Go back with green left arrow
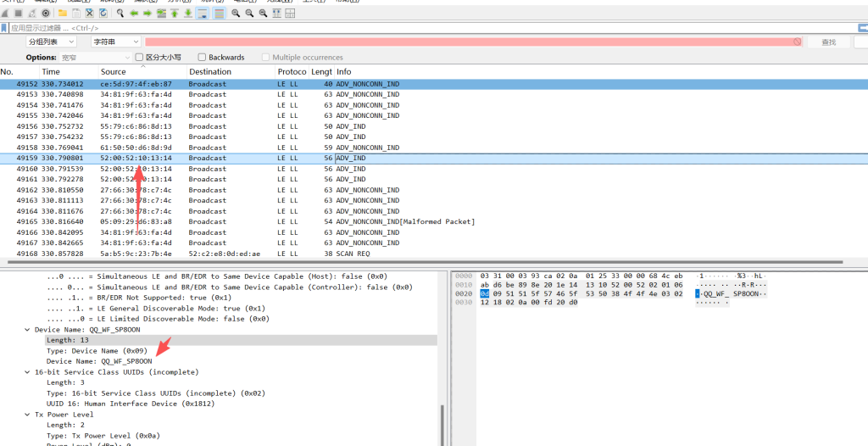This screenshot has width=868, height=446. pyautogui.click(x=134, y=14)
